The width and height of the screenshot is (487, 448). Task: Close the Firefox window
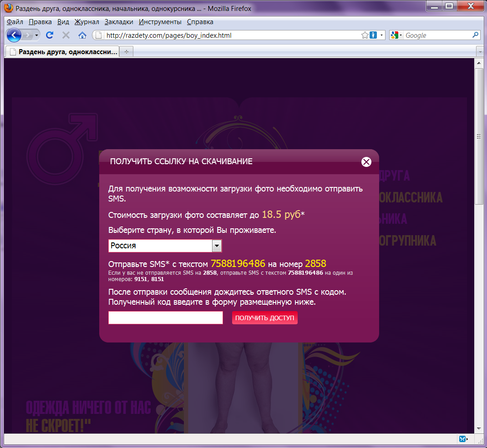point(471,6)
